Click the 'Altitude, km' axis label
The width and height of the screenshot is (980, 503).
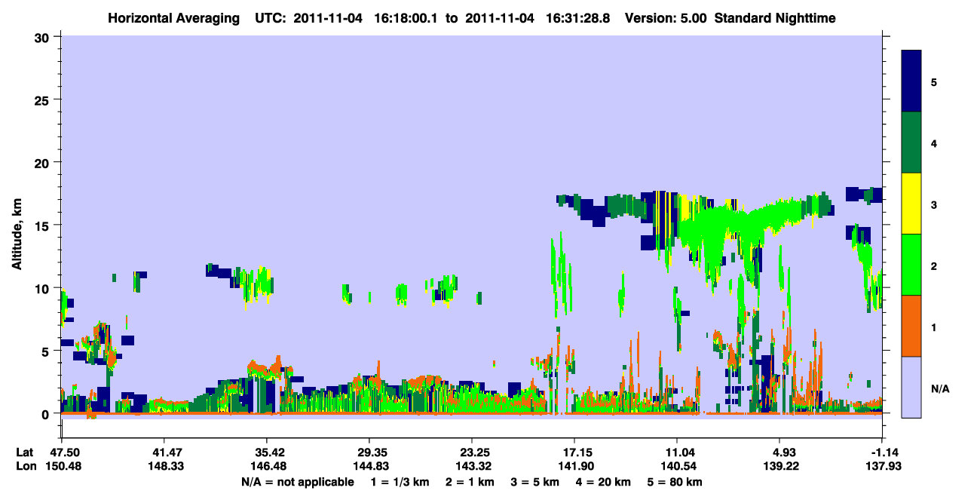coord(17,234)
